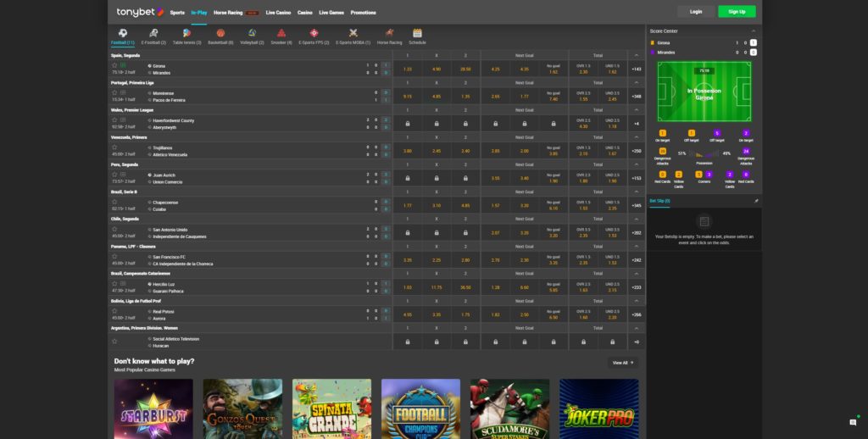The image size is (868, 439).
Task: Open the Promotions page
Action: (x=363, y=12)
